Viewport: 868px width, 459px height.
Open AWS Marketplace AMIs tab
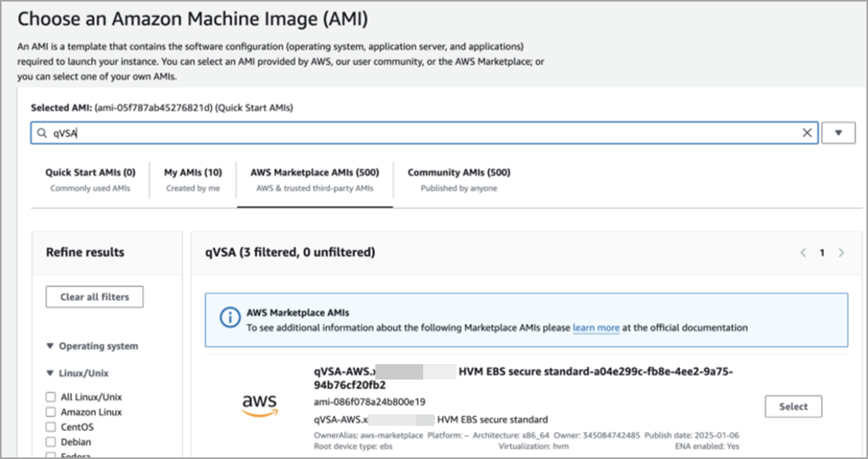[315, 180]
